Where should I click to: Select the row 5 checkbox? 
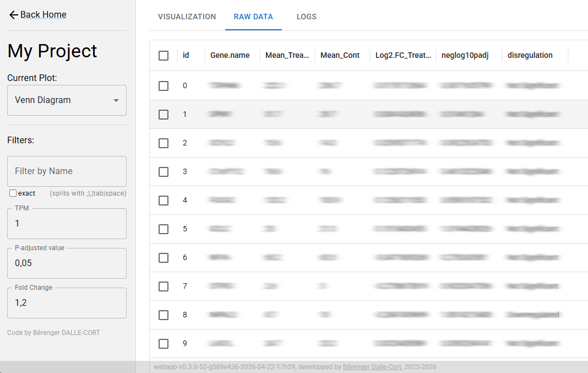[164, 229]
